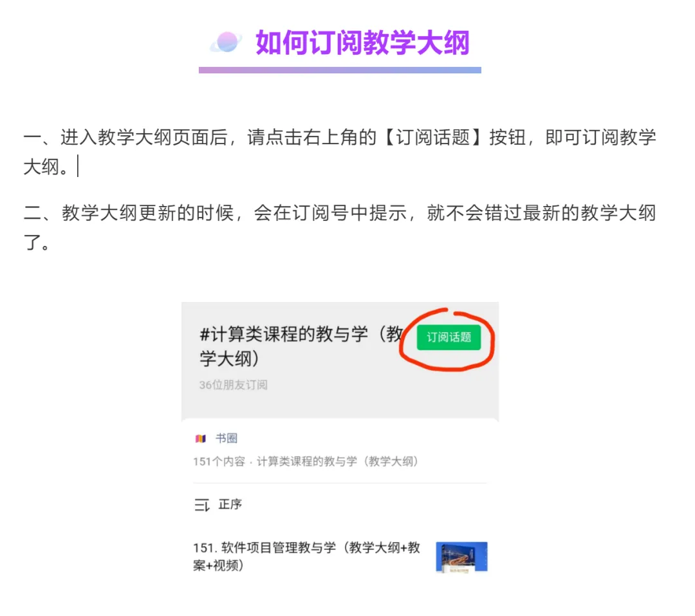
Task: Open article 151 软件项目管理教与学
Action: point(307,556)
